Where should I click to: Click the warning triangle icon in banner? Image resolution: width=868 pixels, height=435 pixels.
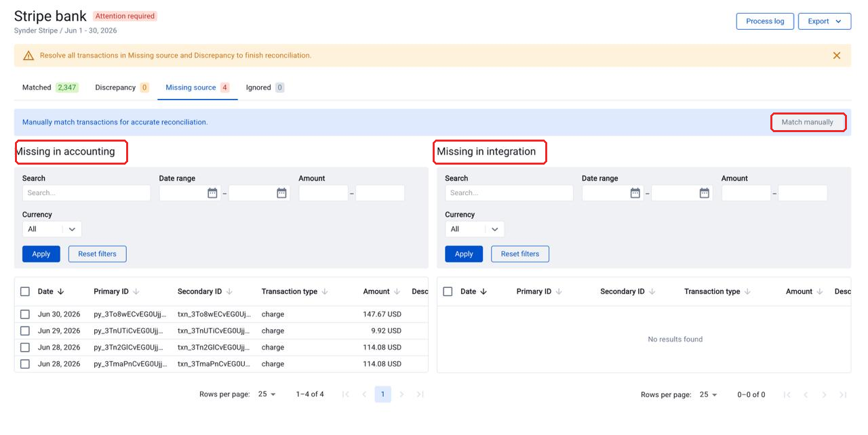tap(28, 56)
